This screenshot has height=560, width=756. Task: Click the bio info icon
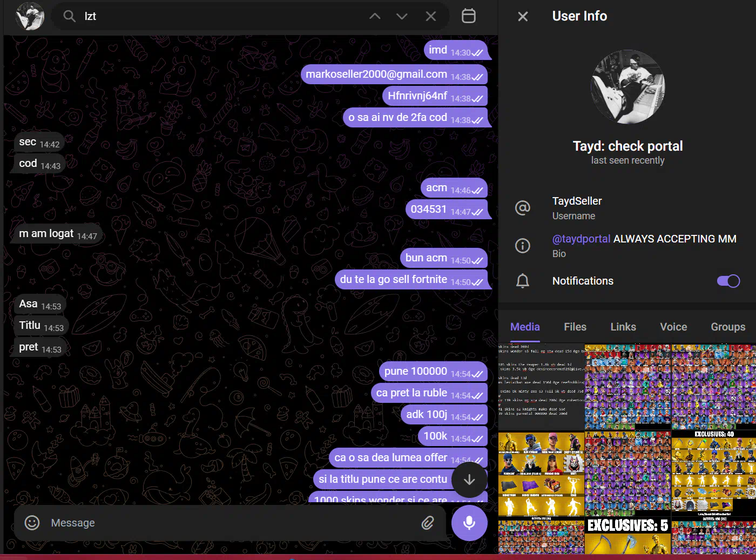(523, 246)
